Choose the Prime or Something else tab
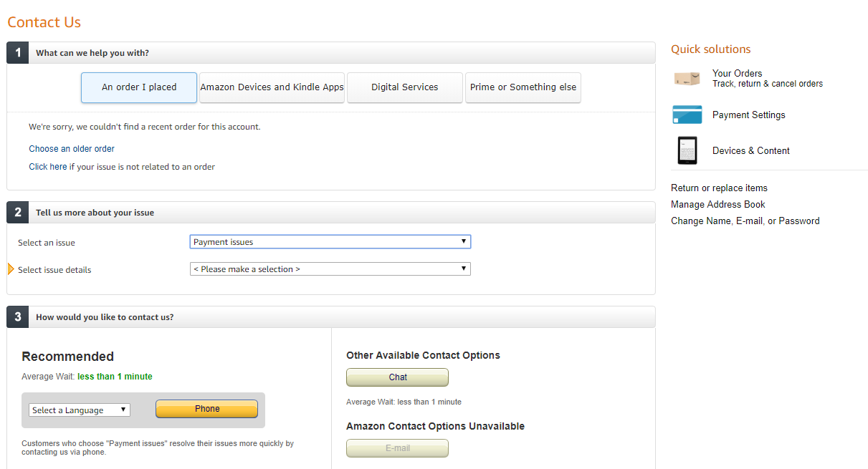This screenshot has height=469, width=868. pyautogui.click(x=523, y=87)
